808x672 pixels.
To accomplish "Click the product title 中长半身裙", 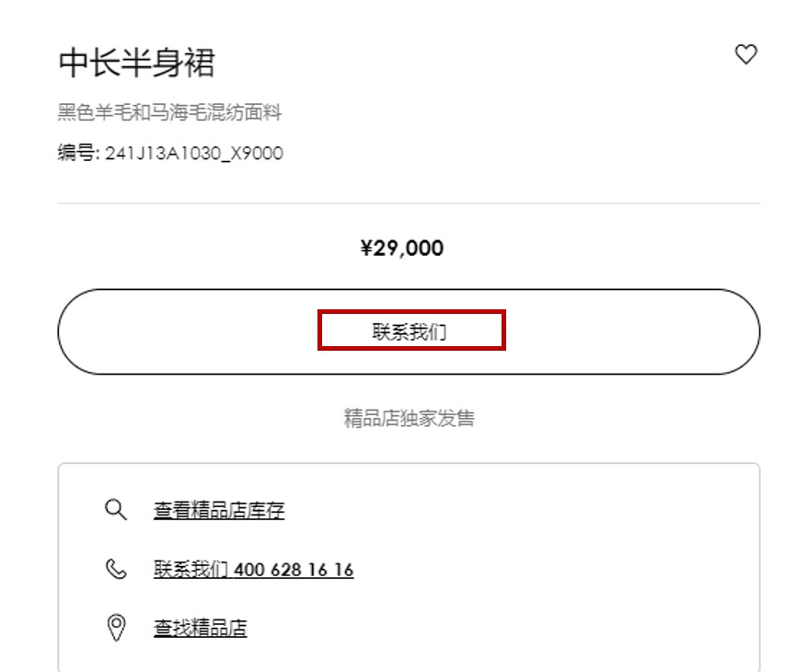I will 136,64.
